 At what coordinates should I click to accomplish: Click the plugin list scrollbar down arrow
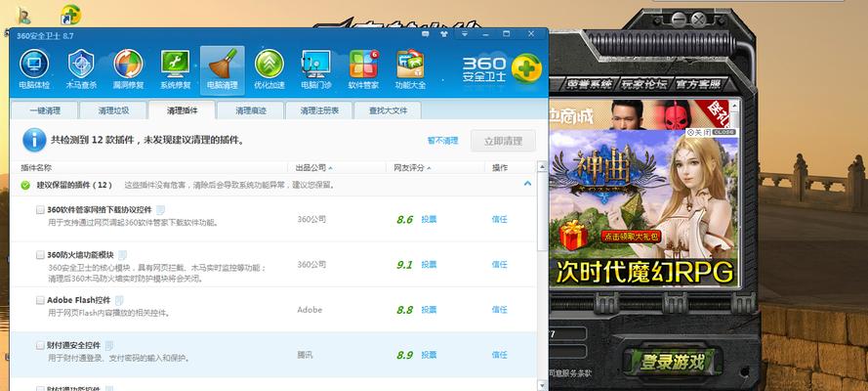(x=542, y=384)
